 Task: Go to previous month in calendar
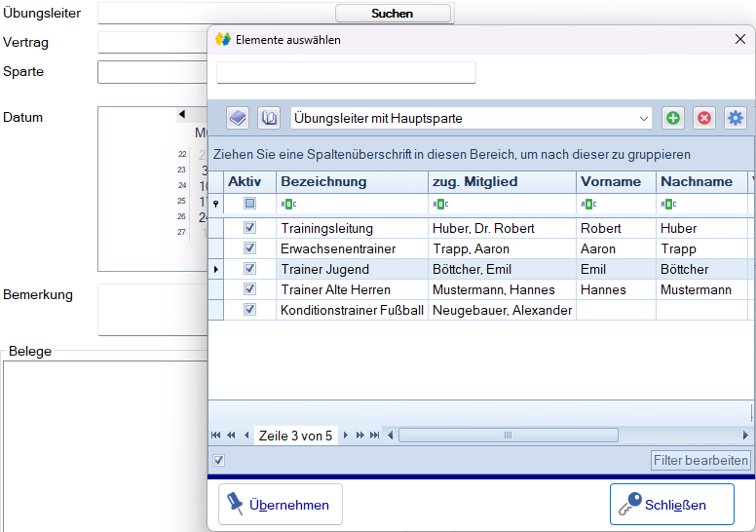click(x=181, y=115)
